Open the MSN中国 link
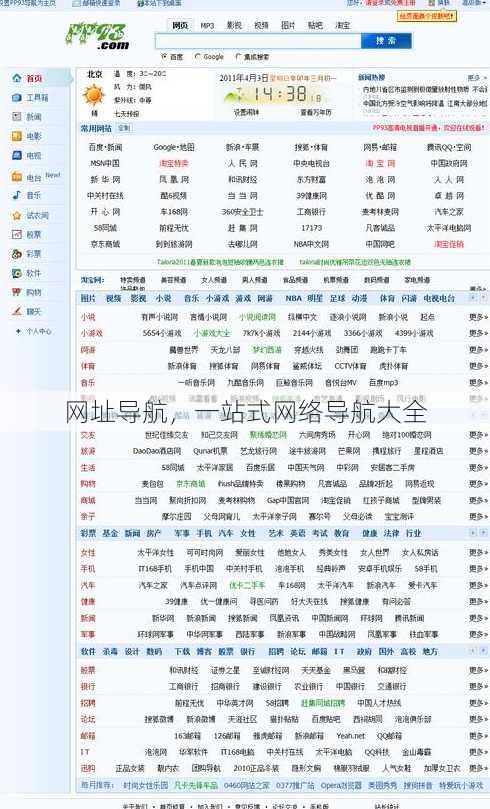The image size is (490, 809). [x=105, y=164]
